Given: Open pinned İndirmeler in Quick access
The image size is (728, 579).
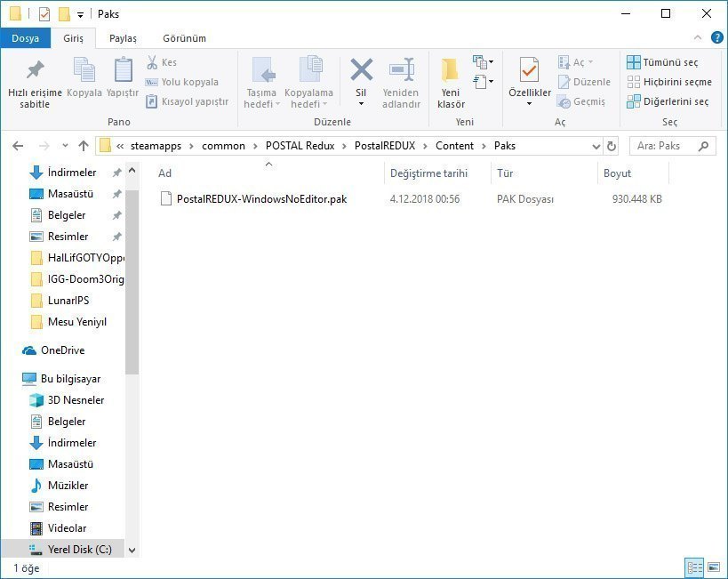Looking at the screenshot, I should point(72,173).
